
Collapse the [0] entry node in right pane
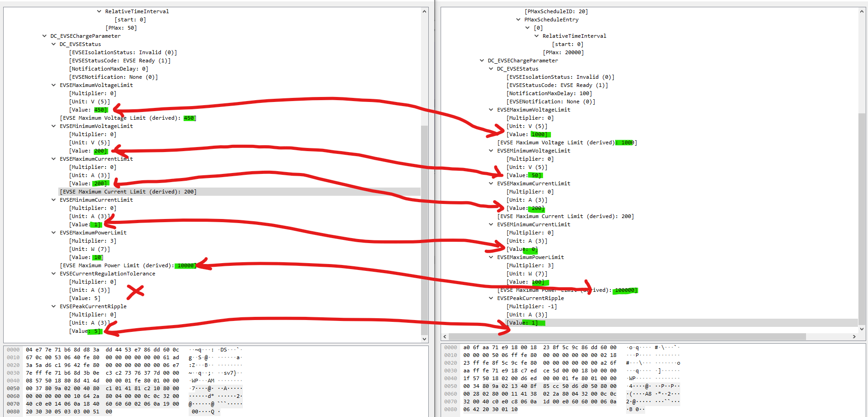(527, 28)
